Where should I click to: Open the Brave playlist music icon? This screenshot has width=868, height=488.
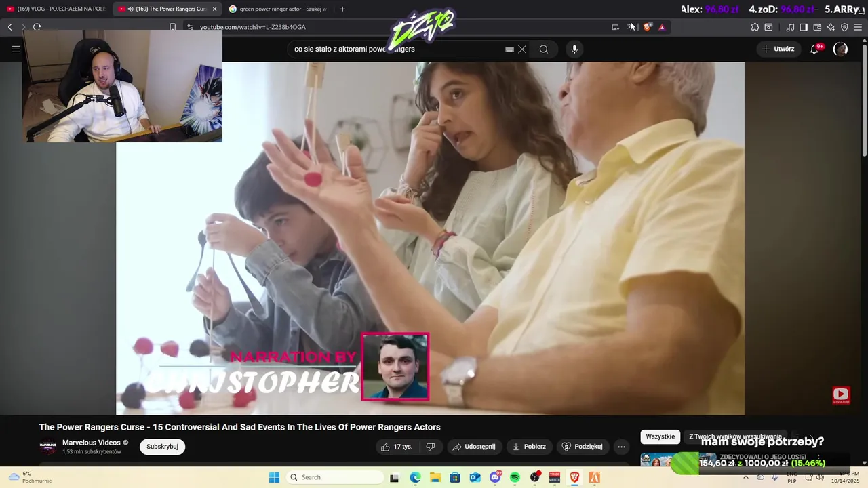[790, 27]
